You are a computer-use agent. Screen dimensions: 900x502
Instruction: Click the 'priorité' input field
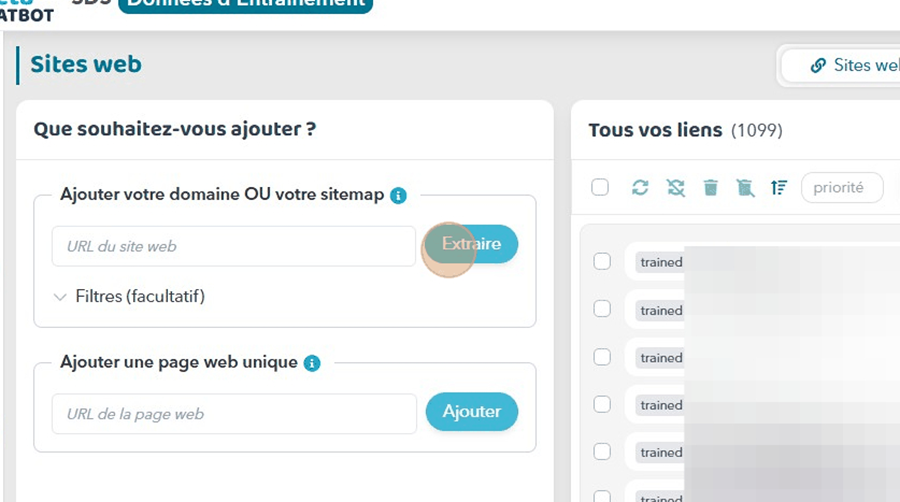(x=842, y=187)
